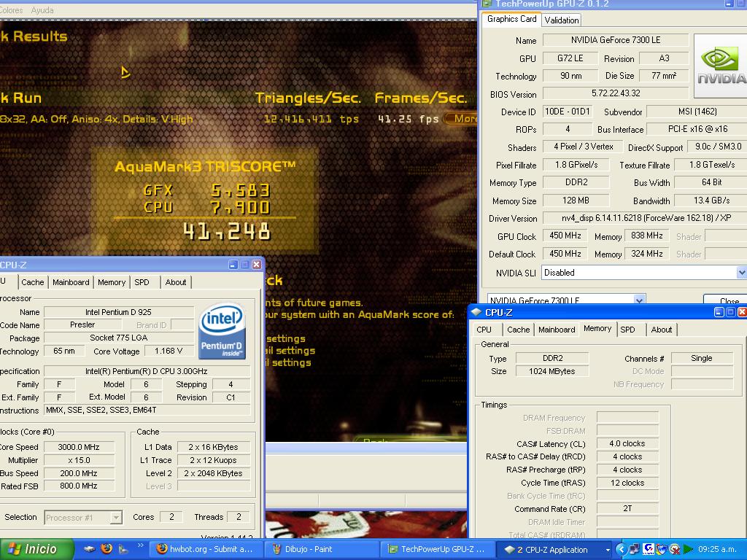Image resolution: width=747 pixels, height=560 pixels.
Task: Click the red-cross tray icon
Action: [674, 549]
